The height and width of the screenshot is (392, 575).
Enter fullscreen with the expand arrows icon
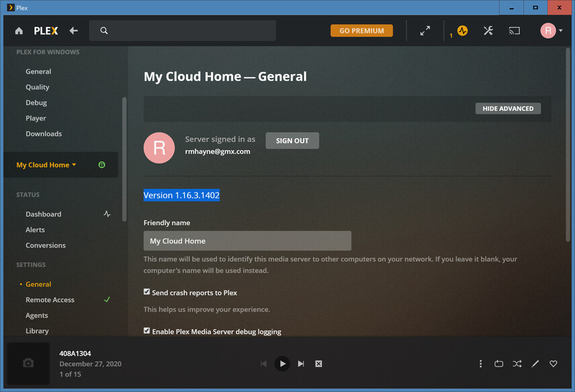click(425, 31)
